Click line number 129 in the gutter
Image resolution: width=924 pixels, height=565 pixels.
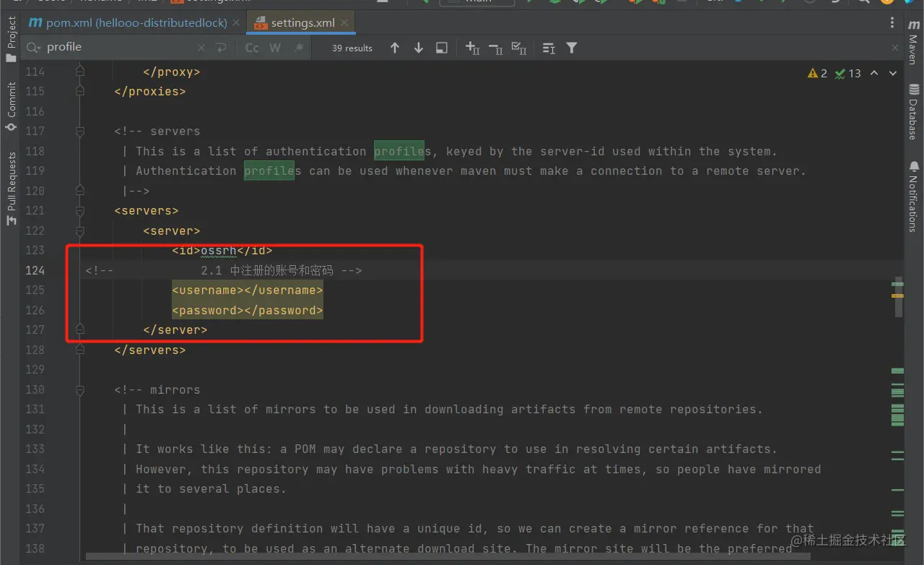(35, 369)
